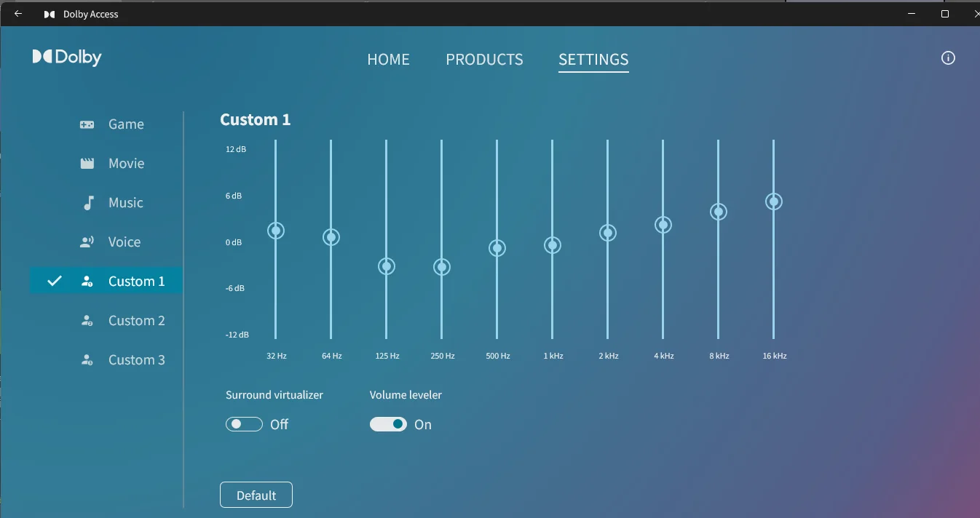Select the Music note icon
The height and width of the screenshot is (518, 980).
[89, 203]
